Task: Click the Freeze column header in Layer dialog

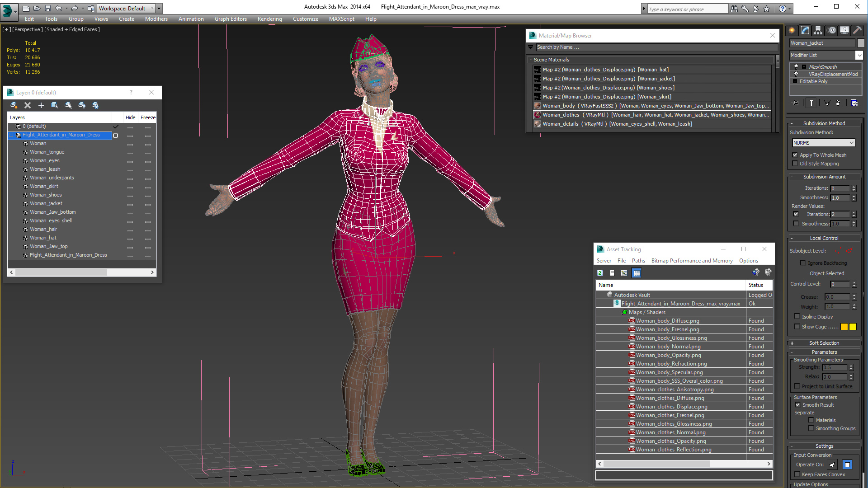Action: coord(148,117)
